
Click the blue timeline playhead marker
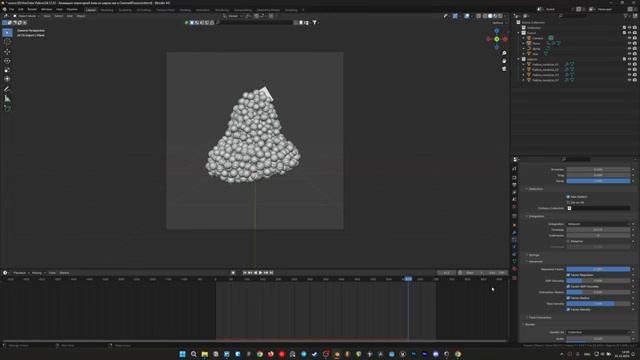tap(408, 279)
